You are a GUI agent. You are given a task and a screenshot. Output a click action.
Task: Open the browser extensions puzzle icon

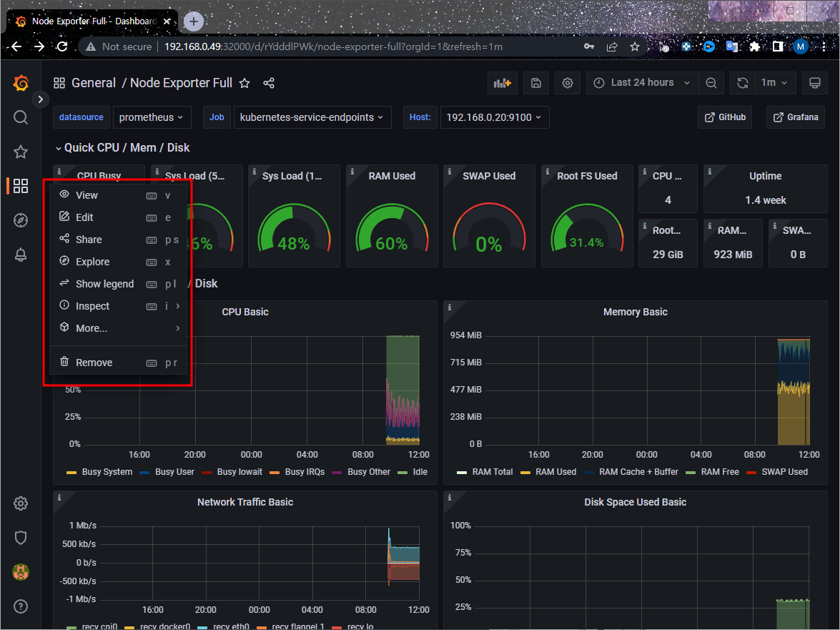click(755, 46)
